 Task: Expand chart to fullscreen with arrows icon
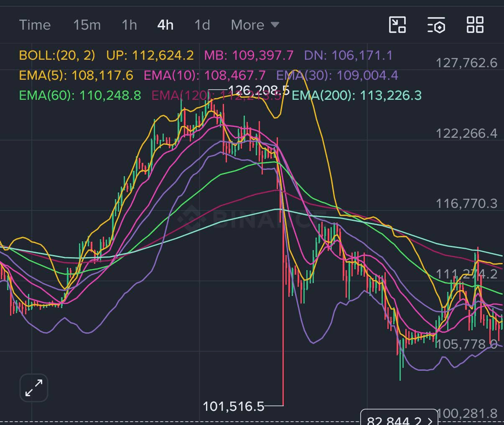[x=34, y=388]
